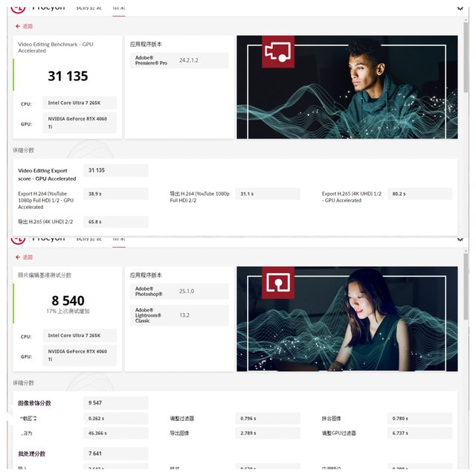Click scrollbar thumb beside the video editing banner
The width and height of the screenshot is (476, 476).
pos(466,57)
